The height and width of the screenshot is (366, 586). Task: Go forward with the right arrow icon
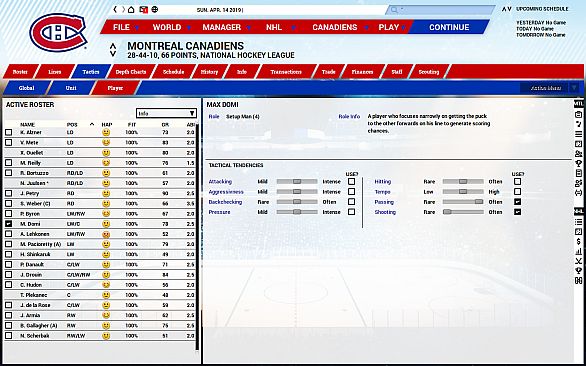click(x=123, y=10)
